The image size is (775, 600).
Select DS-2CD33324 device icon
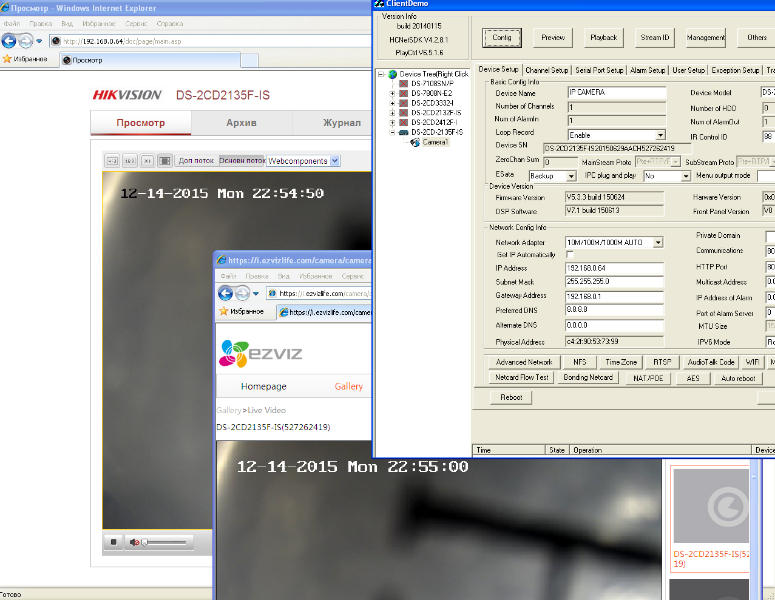403,103
